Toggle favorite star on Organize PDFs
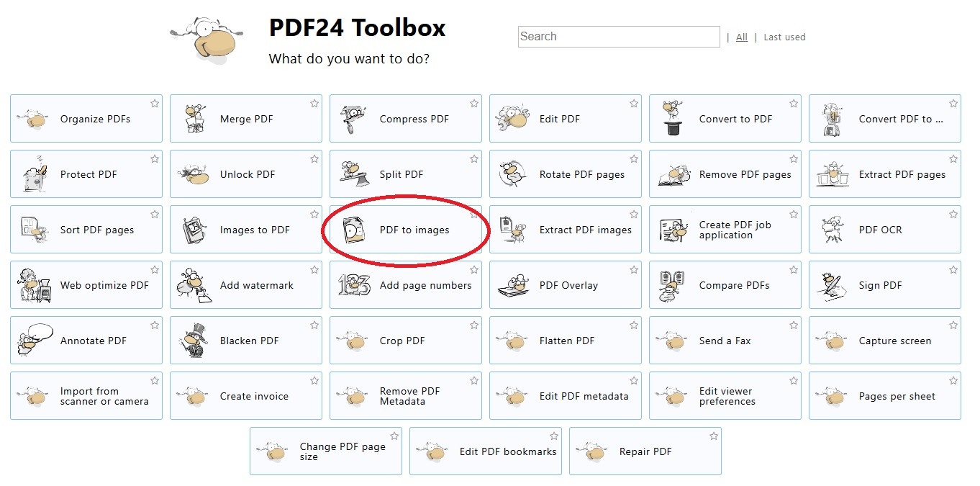 pyautogui.click(x=155, y=104)
